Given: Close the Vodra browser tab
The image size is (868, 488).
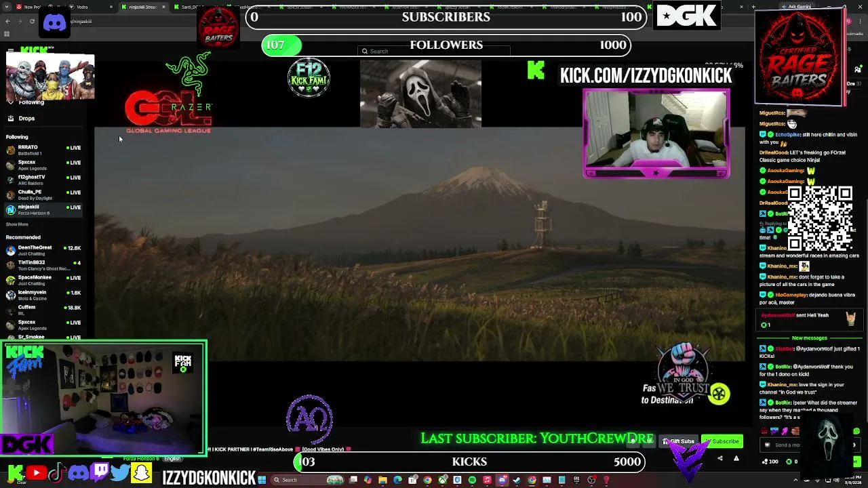Looking at the screenshot, I should pos(111,7).
